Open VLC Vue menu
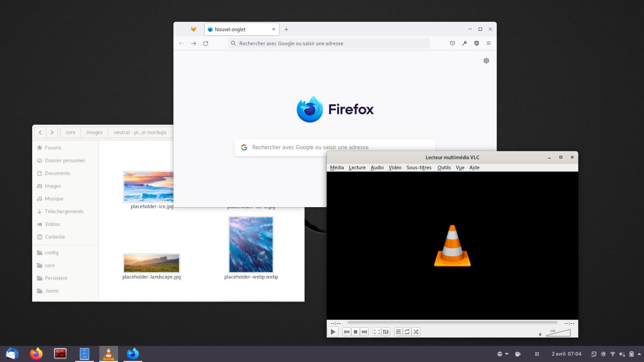The height and width of the screenshot is (362, 644). click(x=460, y=167)
